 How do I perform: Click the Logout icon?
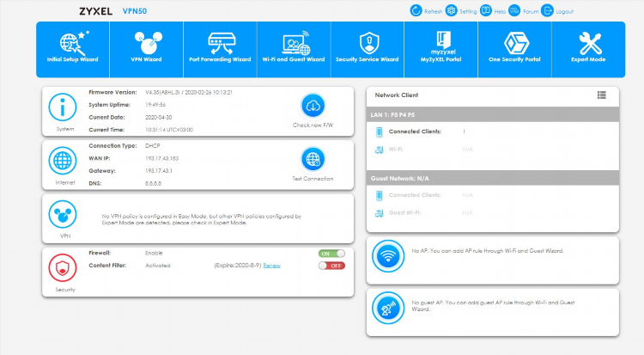(547, 10)
